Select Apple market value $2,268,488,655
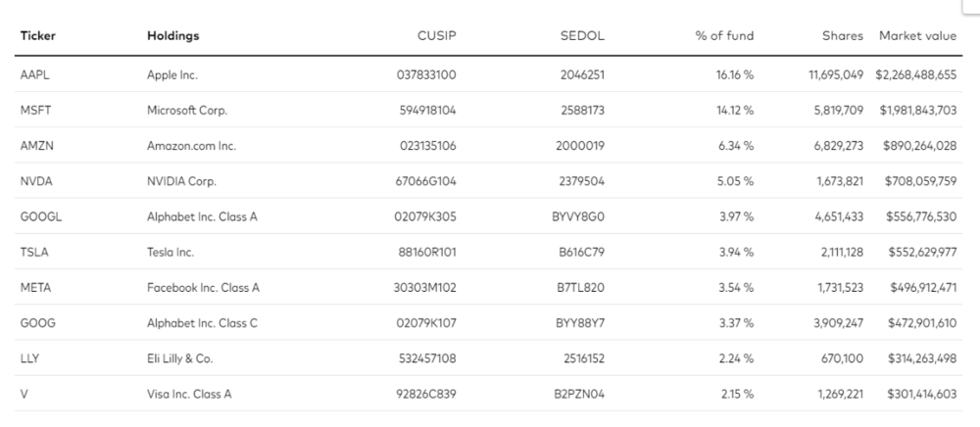Image resolution: width=980 pixels, height=427 pixels. pyautogui.click(x=915, y=74)
